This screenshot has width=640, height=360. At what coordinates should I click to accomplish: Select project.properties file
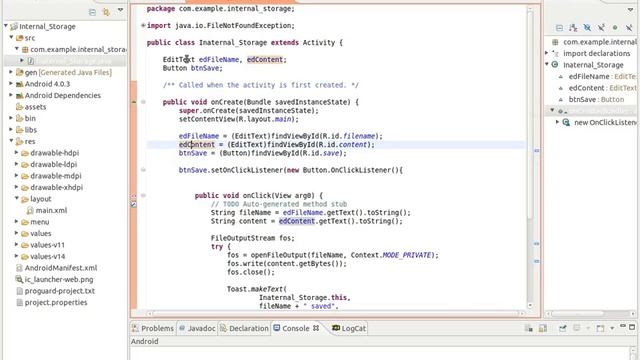click(x=56, y=302)
